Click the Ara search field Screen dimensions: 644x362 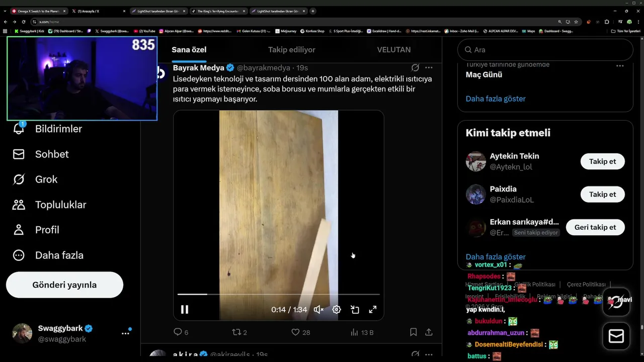pos(545,50)
